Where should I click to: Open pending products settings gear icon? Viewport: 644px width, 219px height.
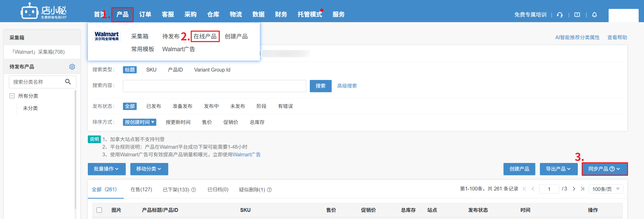point(72,67)
